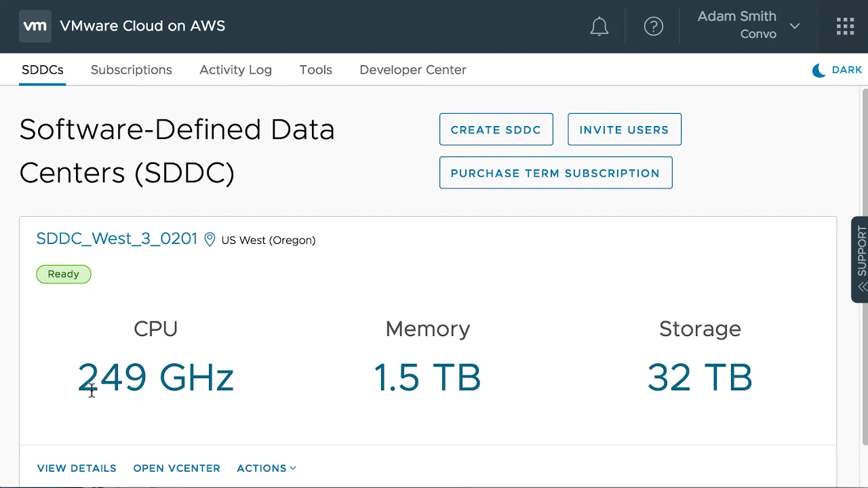This screenshot has width=868, height=488.
Task: Click the Convo organization name
Action: 758,34
